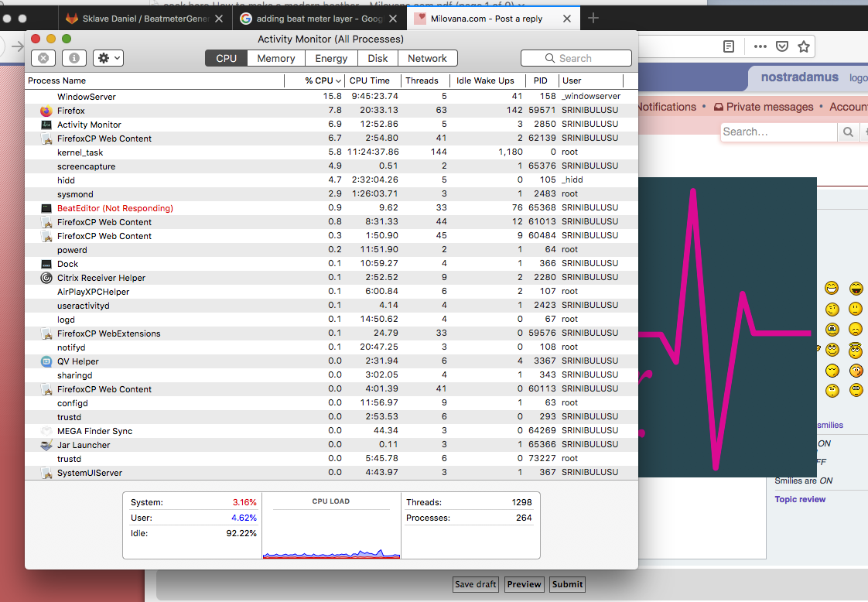
Task: Open Private messages link
Action: pyautogui.click(x=764, y=107)
